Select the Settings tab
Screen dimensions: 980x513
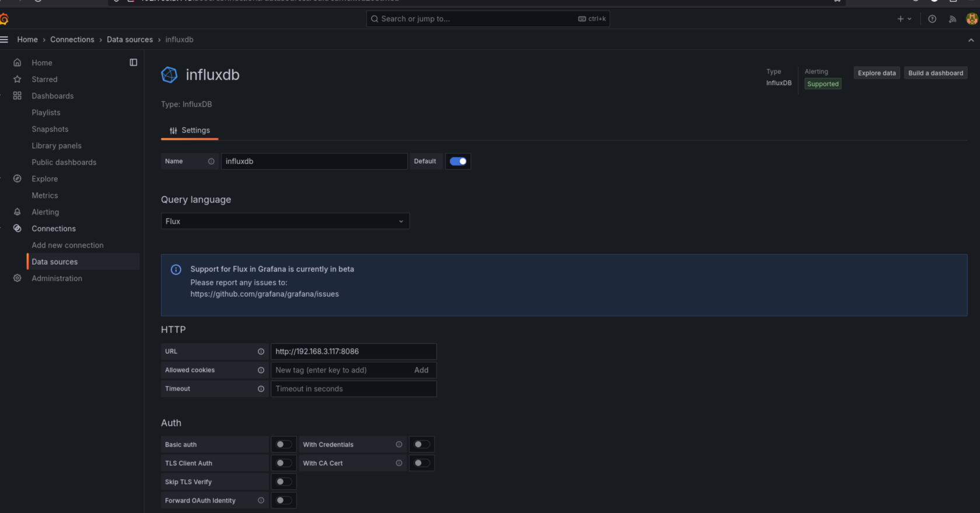coord(190,131)
